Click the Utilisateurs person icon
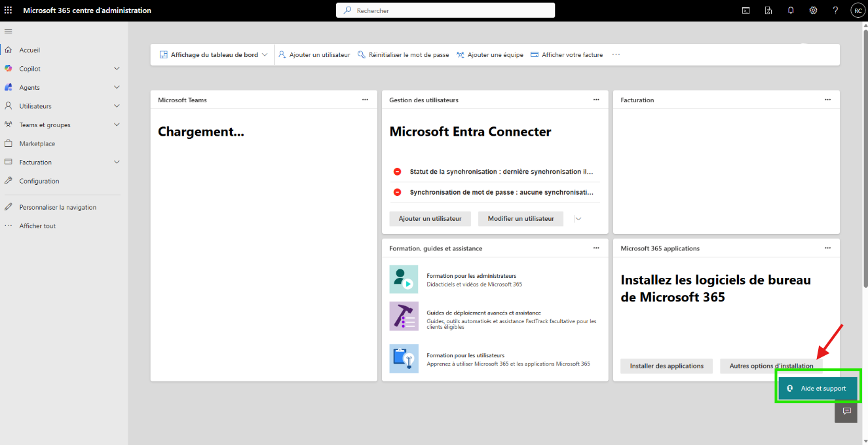 click(x=9, y=106)
